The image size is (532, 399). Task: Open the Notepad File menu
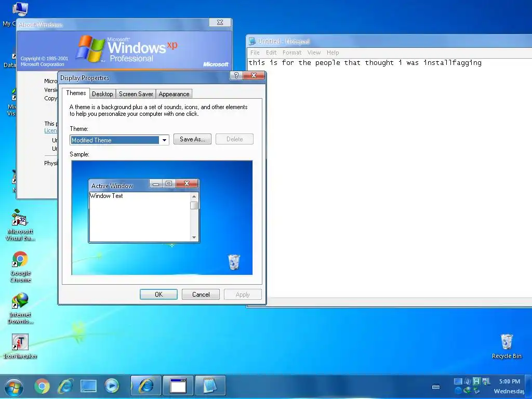pyautogui.click(x=255, y=52)
